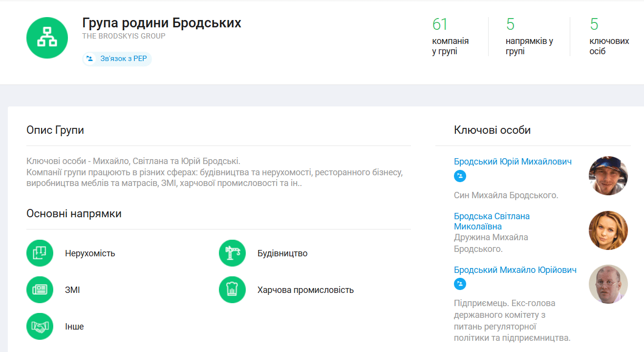The width and height of the screenshot is (644, 352).
Task: Click the Нерухомість real estate icon
Action: pos(40,253)
